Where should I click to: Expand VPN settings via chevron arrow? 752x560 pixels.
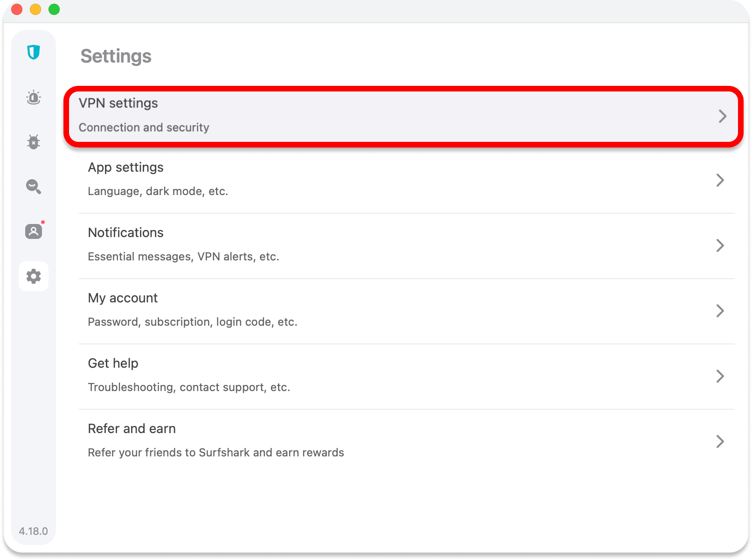(x=722, y=116)
